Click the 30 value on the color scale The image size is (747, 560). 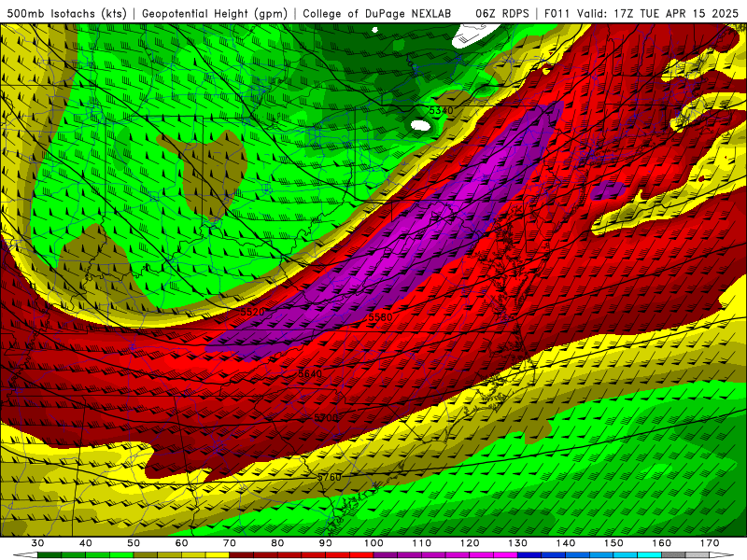coord(37,543)
